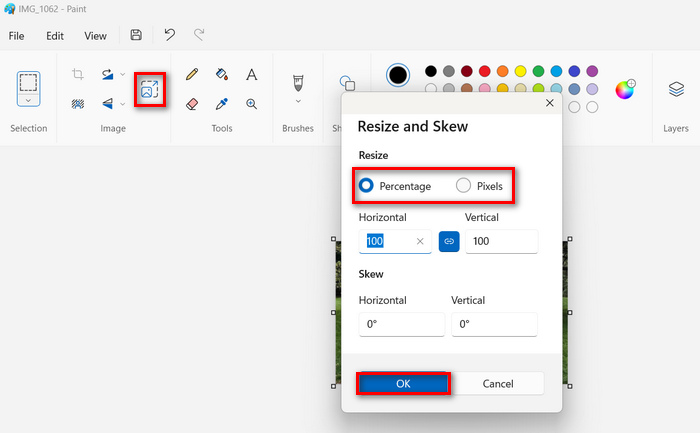The height and width of the screenshot is (433, 700).
Task: Click the Magnifier zoom tool
Action: (x=252, y=103)
